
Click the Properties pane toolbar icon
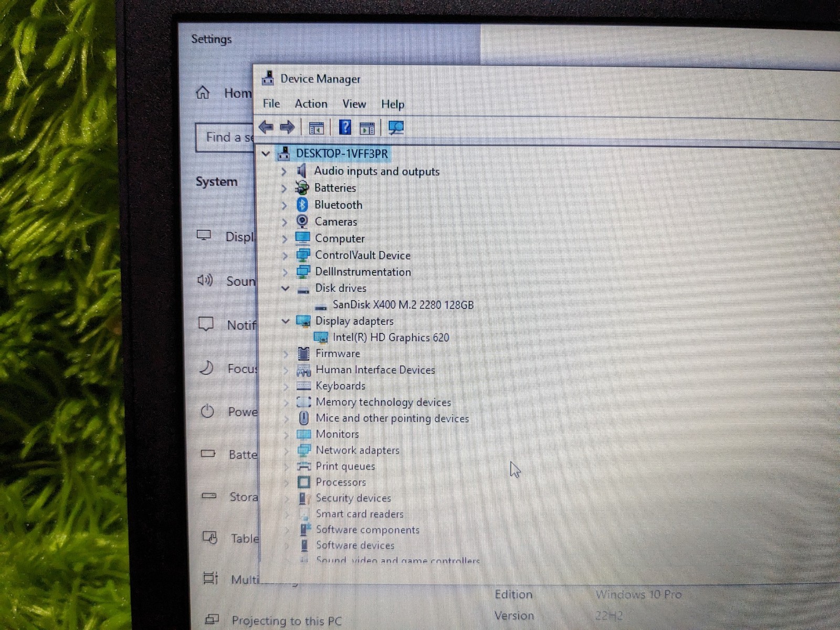coord(367,128)
